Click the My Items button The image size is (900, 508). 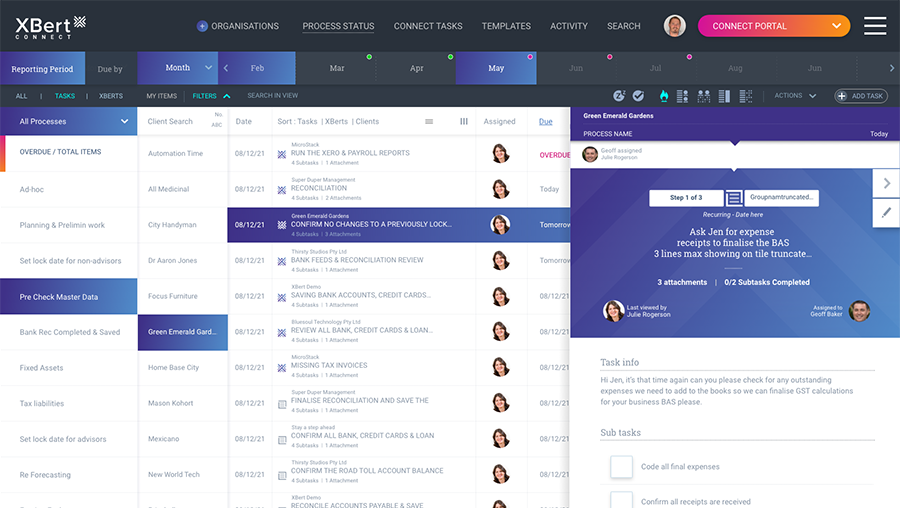click(161, 96)
